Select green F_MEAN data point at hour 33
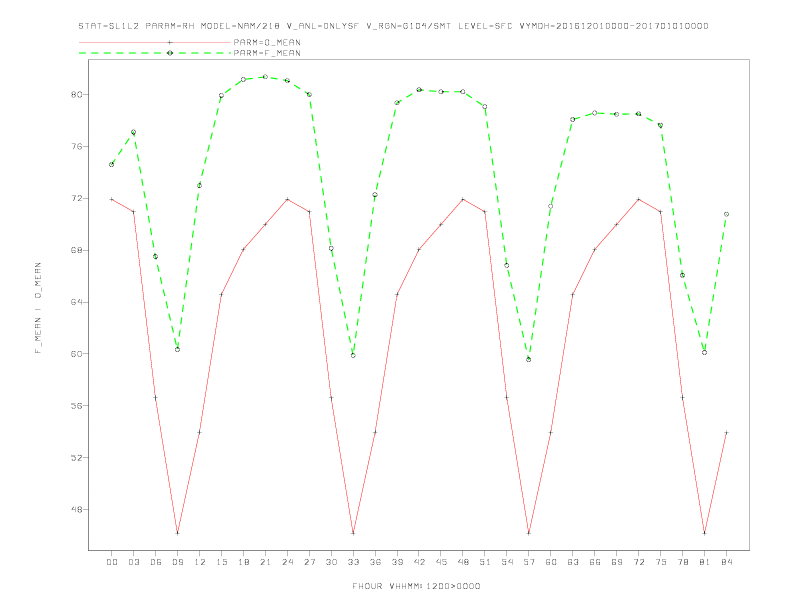The height and width of the screenshot is (612, 792). [353, 355]
